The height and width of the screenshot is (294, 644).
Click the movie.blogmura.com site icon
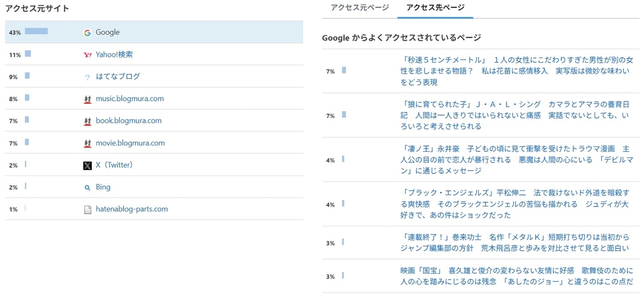pos(87,143)
